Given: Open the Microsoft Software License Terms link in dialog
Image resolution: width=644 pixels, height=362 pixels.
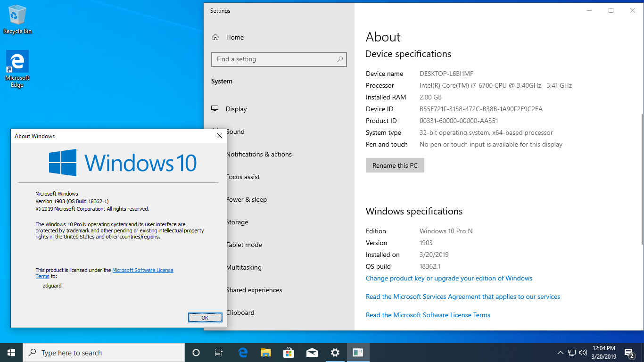Looking at the screenshot, I should click(143, 270).
